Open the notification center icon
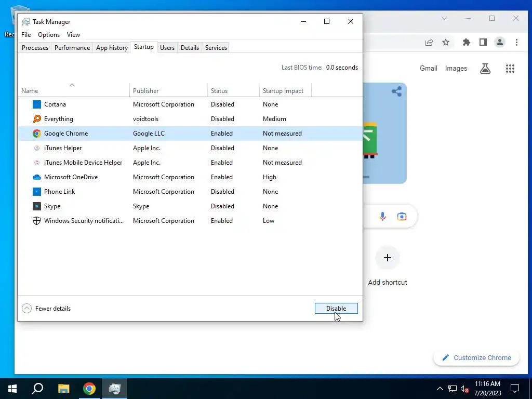 click(x=515, y=389)
